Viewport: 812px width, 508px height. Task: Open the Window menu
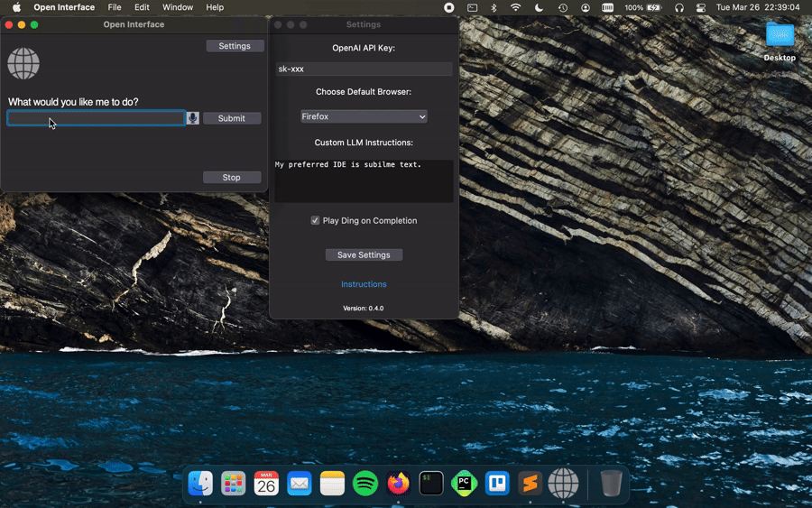point(178,7)
